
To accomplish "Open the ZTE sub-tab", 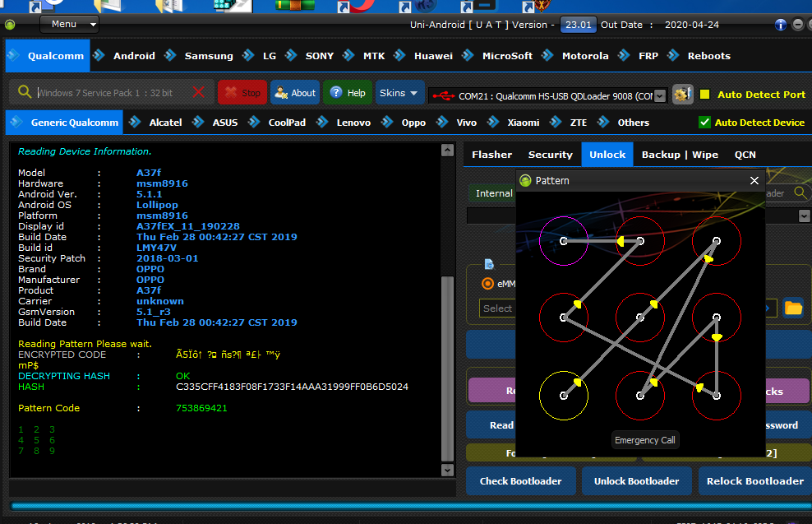I will (578, 123).
